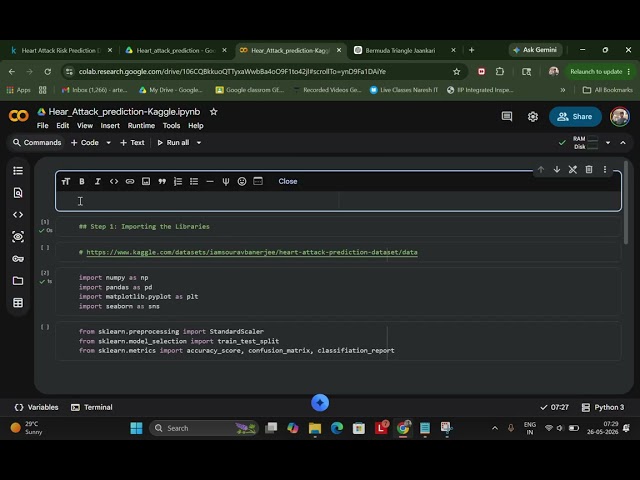Move cell up arrow
Image resolution: width=640 pixels, height=480 pixels.
541,169
